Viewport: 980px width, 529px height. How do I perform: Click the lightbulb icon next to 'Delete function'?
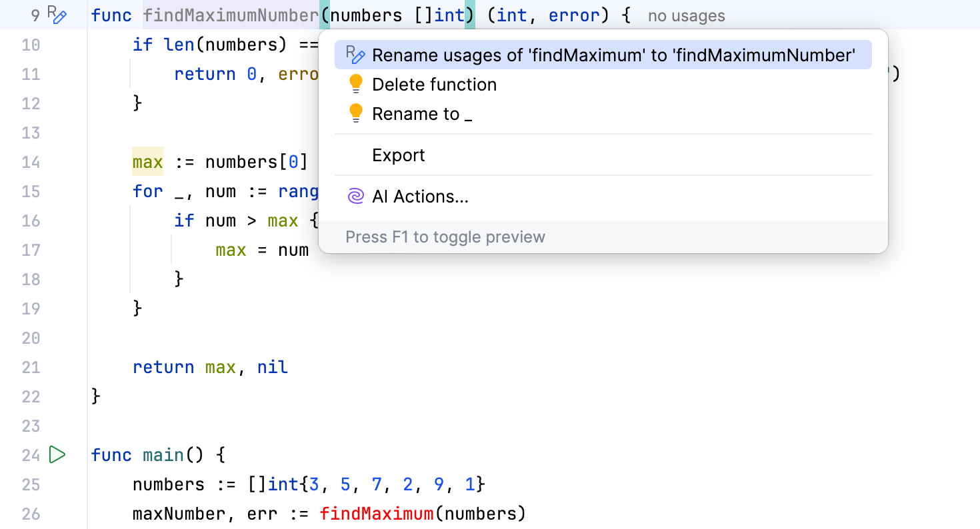355,84
